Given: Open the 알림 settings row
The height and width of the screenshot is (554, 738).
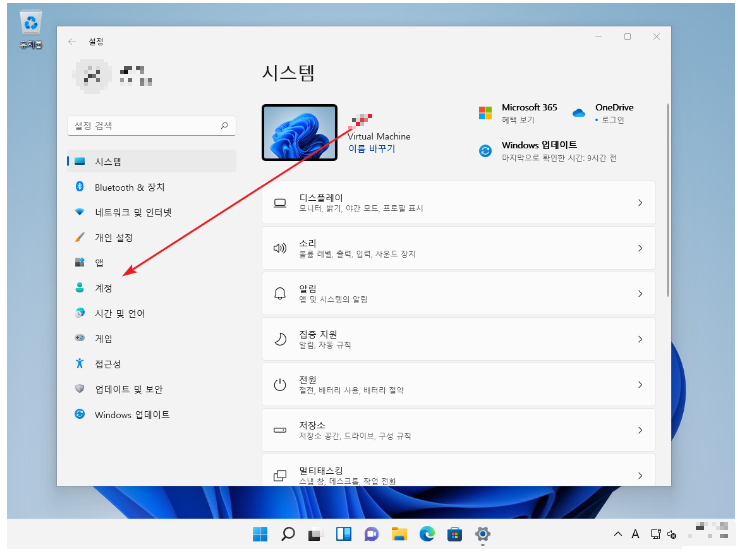Looking at the screenshot, I should 458,293.
